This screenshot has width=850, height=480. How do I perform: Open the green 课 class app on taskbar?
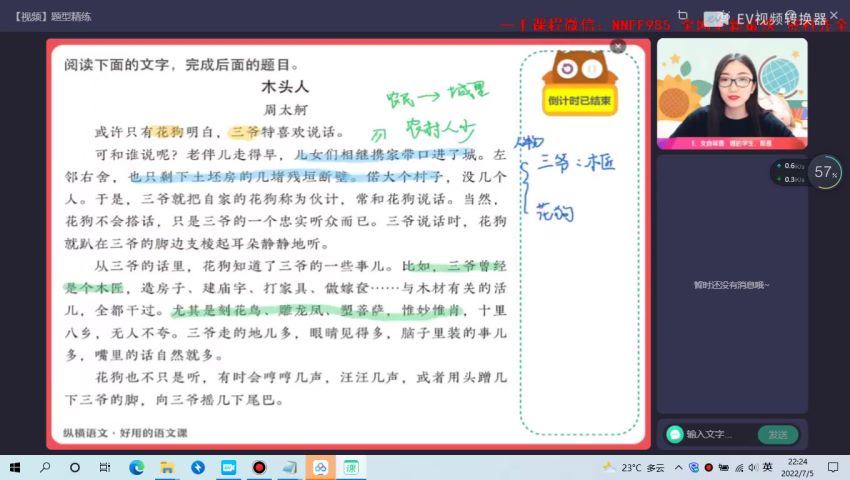coord(351,468)
